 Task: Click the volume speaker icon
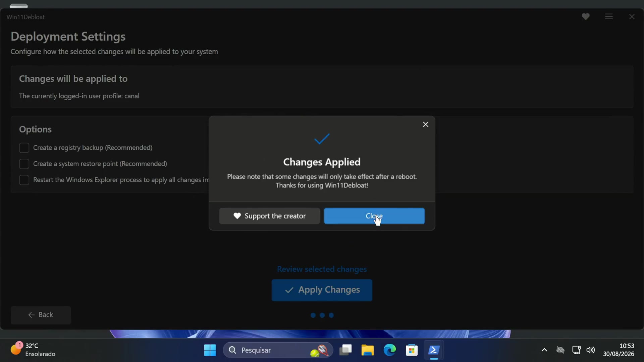(591, 350)
